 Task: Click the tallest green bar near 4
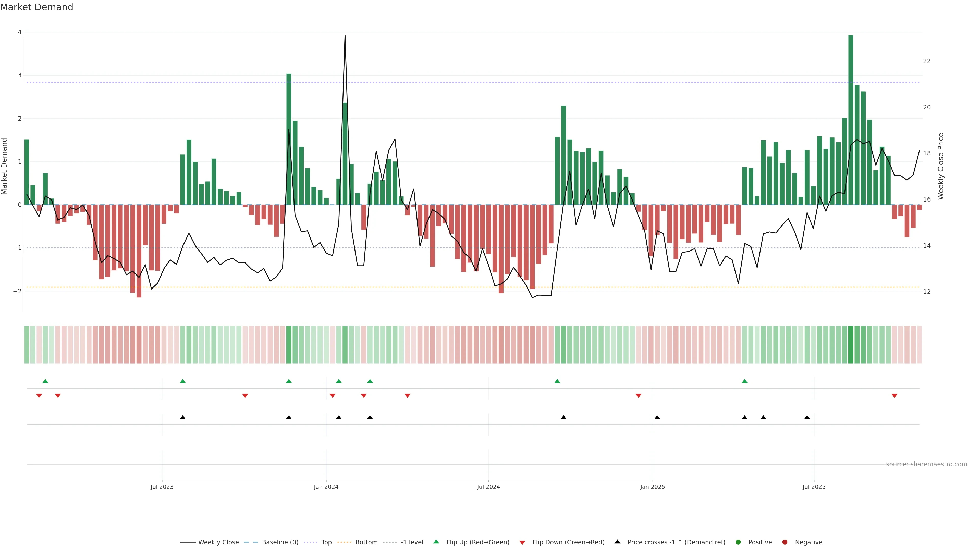(x=851, y=114)
